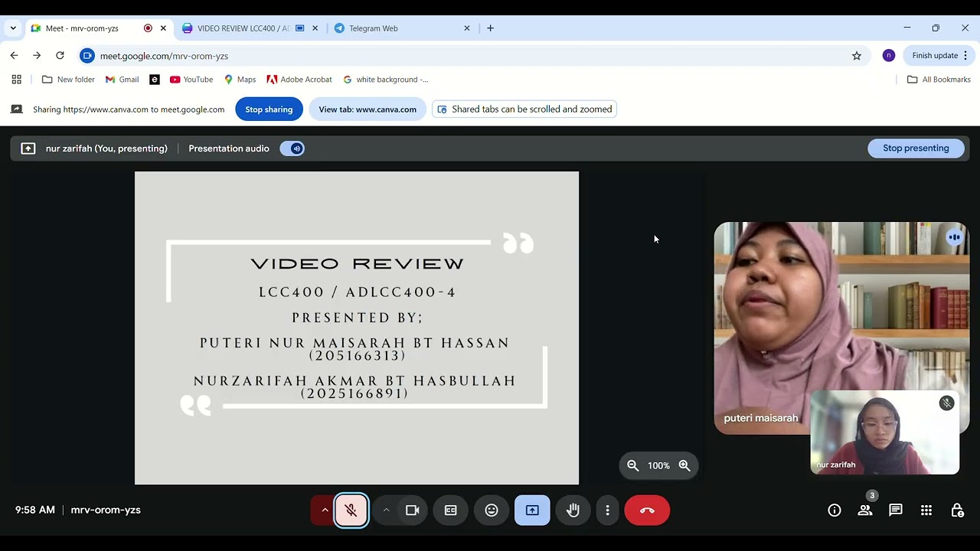The height and width of the screenshot is (551, 980).
Task: Open the YouTube bookmark
Action: tap(191, 80)
